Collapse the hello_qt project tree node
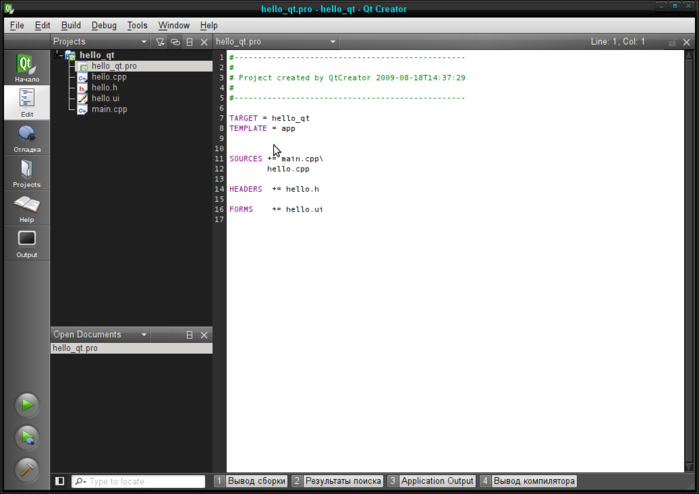The image size is (699, 494). tap(58, 55)
